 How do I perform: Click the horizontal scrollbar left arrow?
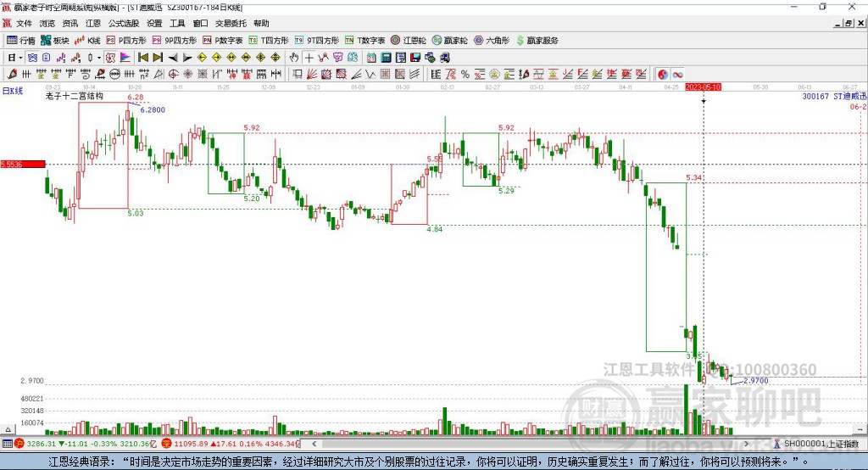pos(314,444)
